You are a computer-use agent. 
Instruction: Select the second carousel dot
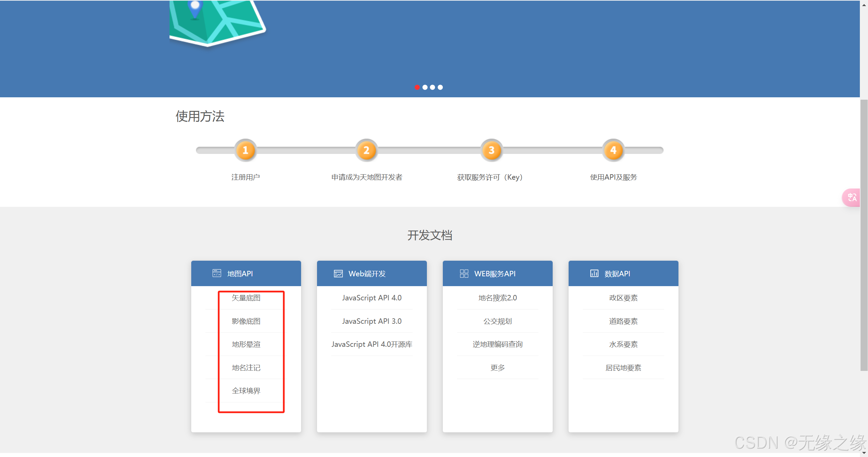(425, 87)
